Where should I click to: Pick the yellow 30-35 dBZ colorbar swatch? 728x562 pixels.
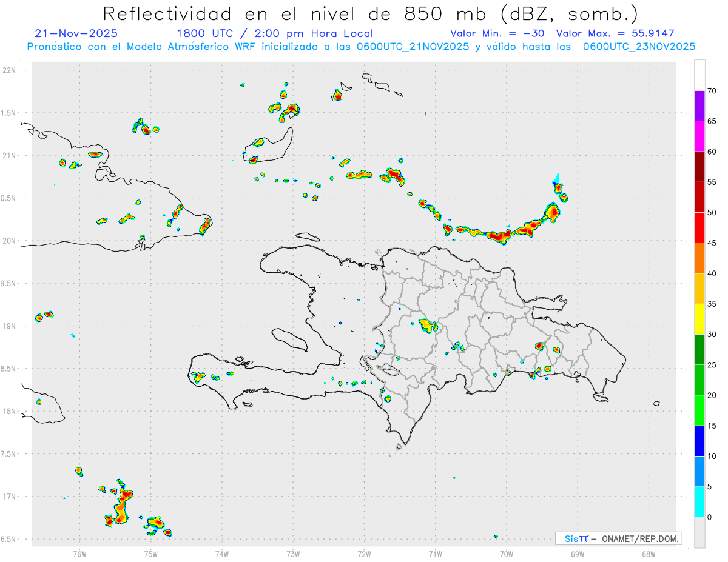699,319
